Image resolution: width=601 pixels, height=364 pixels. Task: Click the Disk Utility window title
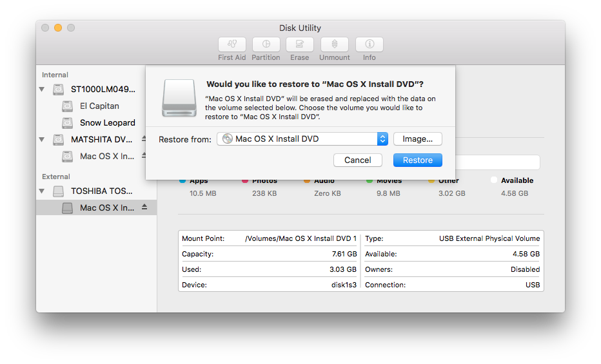click(300, 28)
